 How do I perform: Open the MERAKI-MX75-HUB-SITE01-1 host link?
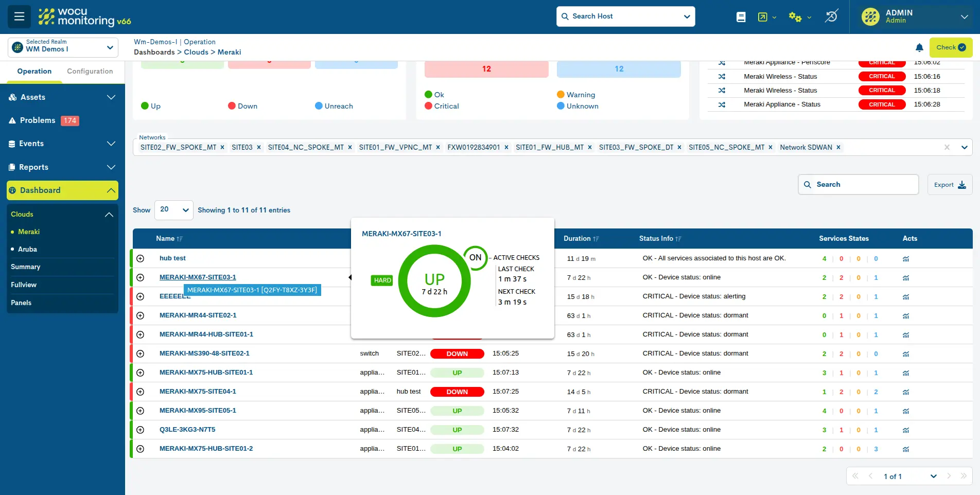click(x=206, y=373)
